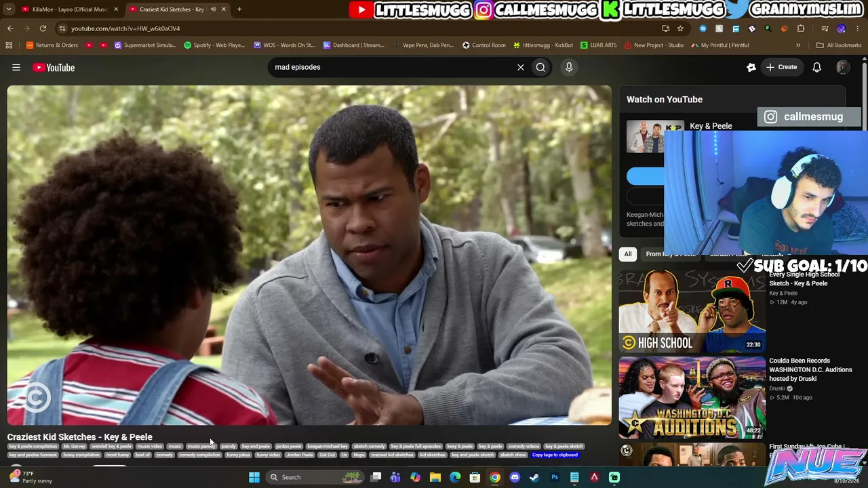Screen dimensions: 868x488
Task: Open Spotify - Web Player bookmark
Action: pyautogui.click(x=215, y=45)
